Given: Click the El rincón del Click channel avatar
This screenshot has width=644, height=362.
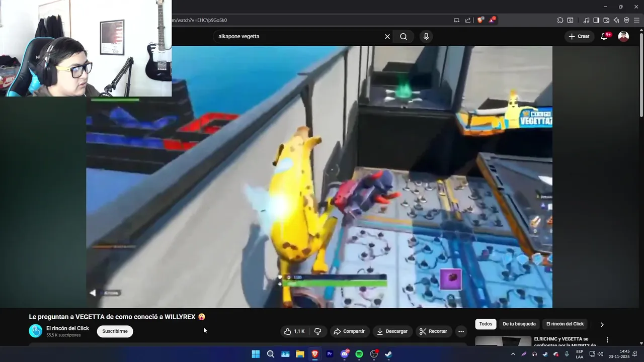Looking at the screenshot, I should coord(35,331).
